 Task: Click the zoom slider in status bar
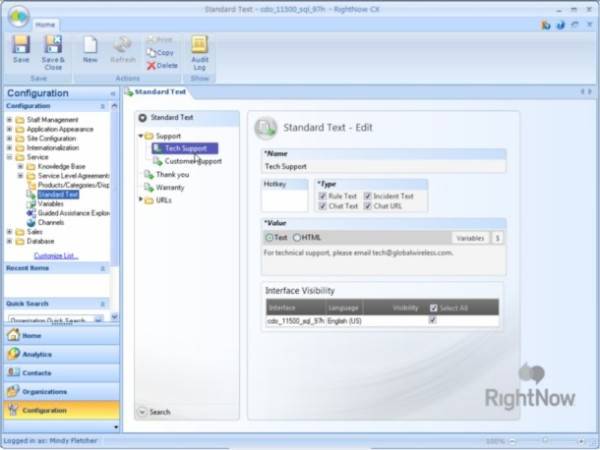click(545, 441)
